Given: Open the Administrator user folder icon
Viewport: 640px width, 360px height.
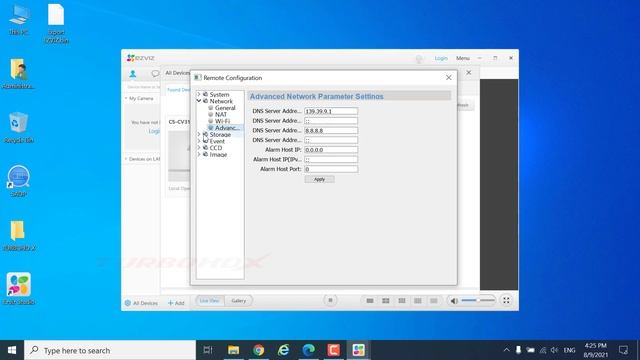Looking at the screenshot, I should point(18,73).
